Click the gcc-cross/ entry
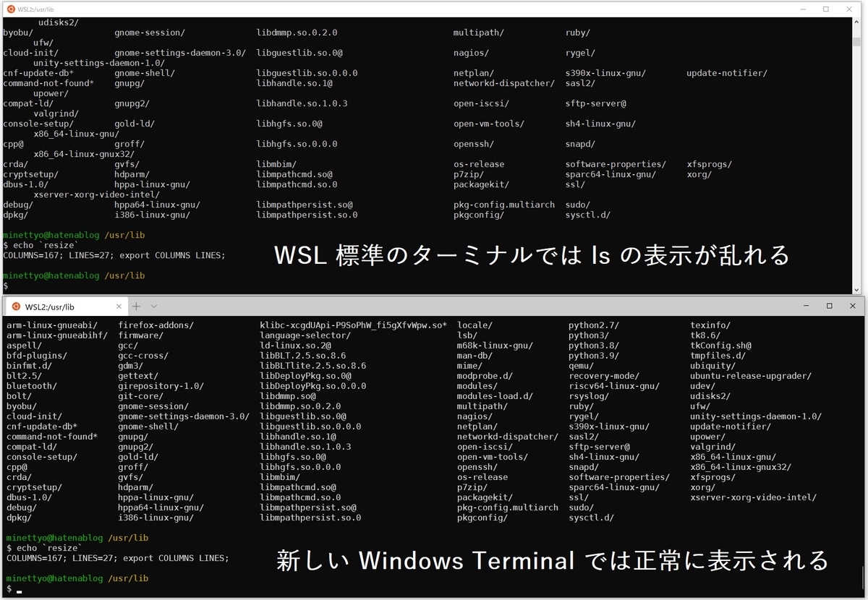The height and width of the screenshot is (600, 868). pyautogui.click(x=143, y=356)
